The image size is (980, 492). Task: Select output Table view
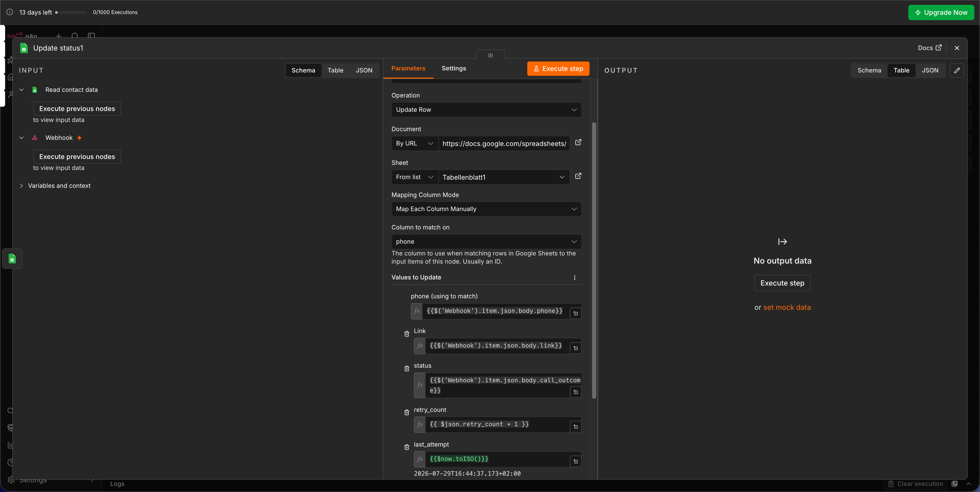(901, 70)
